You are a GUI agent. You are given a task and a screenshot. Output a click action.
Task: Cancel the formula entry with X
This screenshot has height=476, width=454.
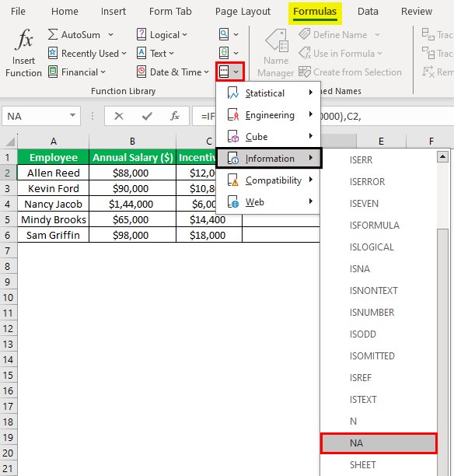[x=119, y=116]
